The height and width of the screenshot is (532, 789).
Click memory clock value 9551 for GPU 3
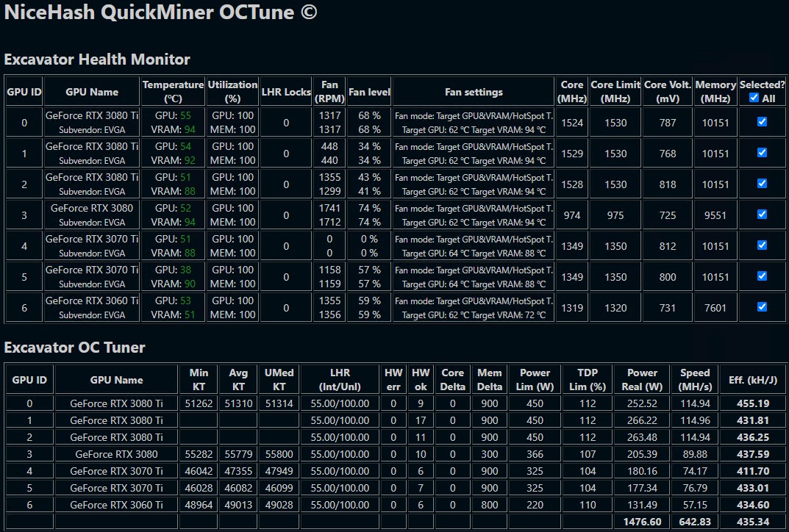pos(715,215)
